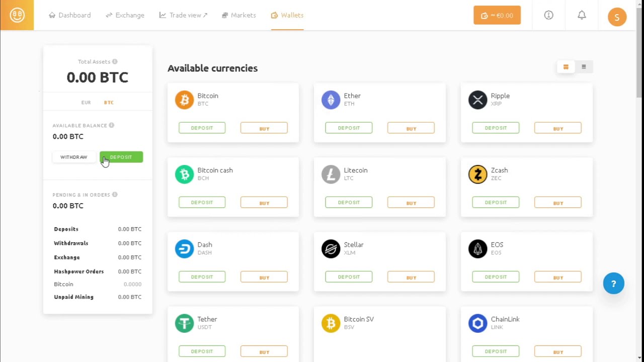Image resolution: width=644 pixels, height=362 pixels.
Task: Deposit Ripple XRP
Action: (x=496, y=128)
